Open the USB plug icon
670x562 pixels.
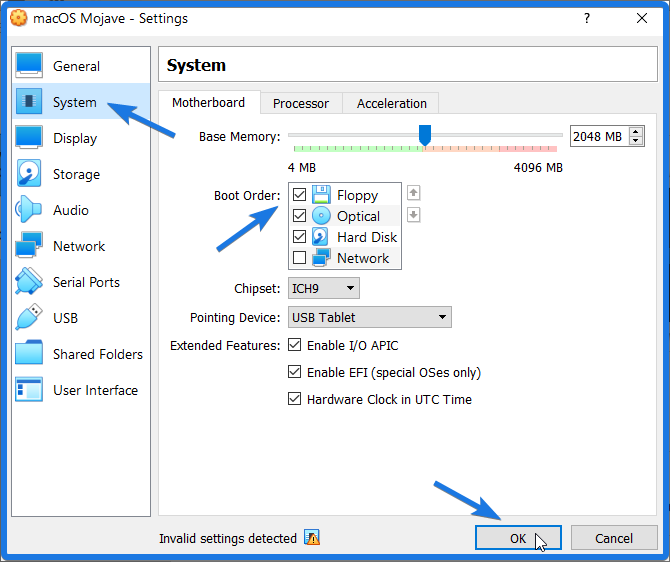(x=29, y=317)
